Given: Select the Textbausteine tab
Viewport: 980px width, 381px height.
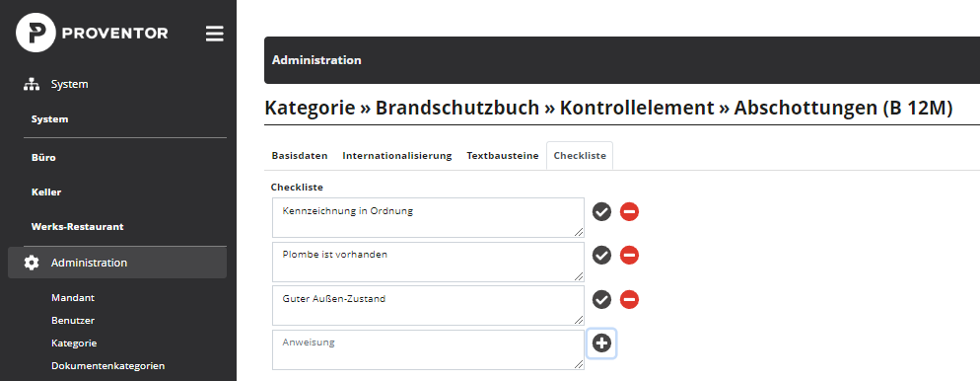Looking at the screenshot, I should (x=503, y=156).
